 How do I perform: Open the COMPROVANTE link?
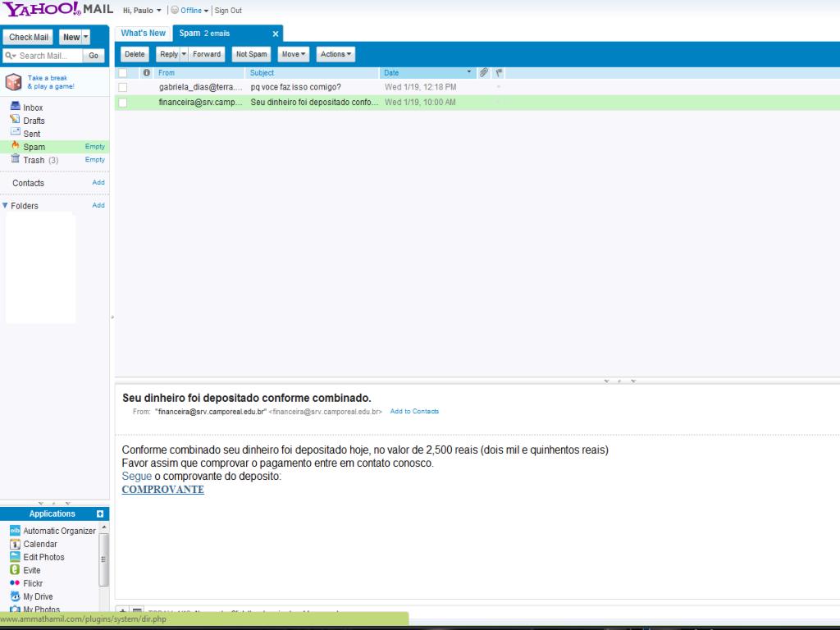(163, 489)
